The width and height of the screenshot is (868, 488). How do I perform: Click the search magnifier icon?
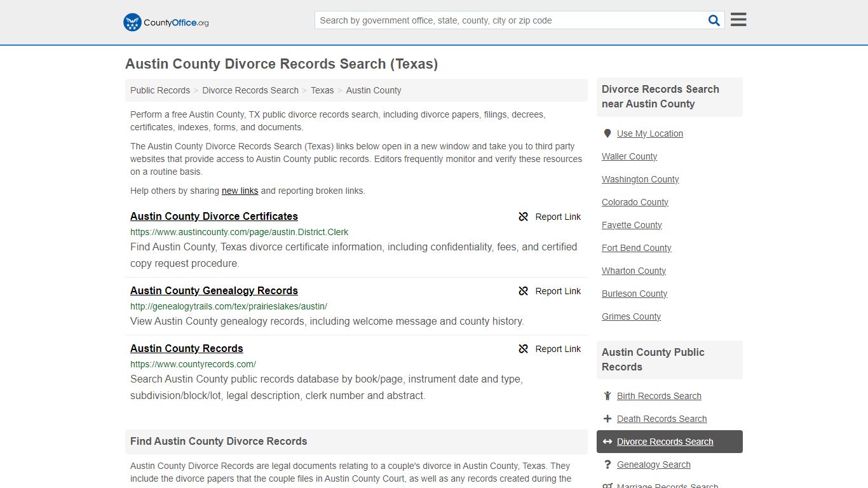pos(714,20)
